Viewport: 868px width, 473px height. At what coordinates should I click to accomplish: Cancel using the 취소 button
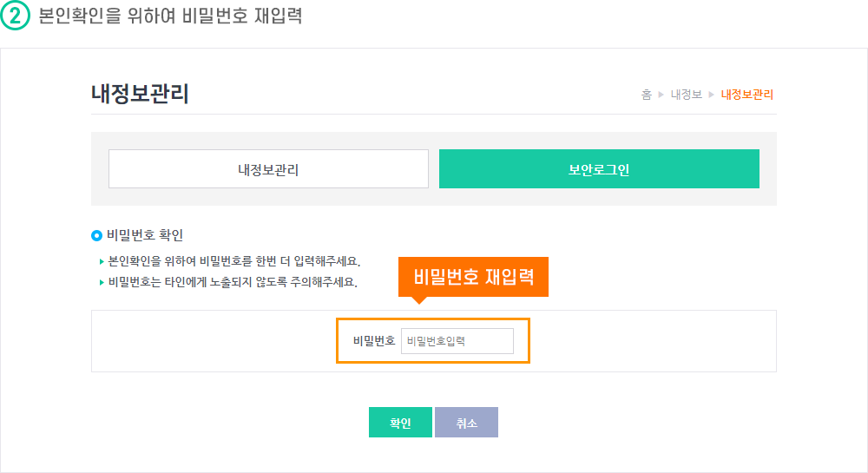point(466,423)
